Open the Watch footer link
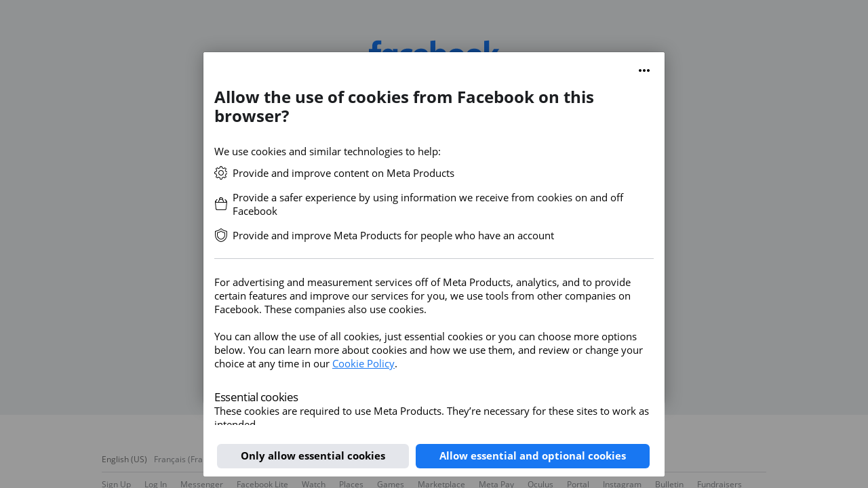868x488 pixels. pos(313,484)
